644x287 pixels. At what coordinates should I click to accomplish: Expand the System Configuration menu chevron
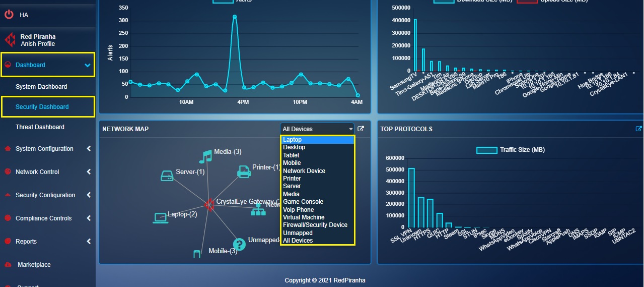89,149
